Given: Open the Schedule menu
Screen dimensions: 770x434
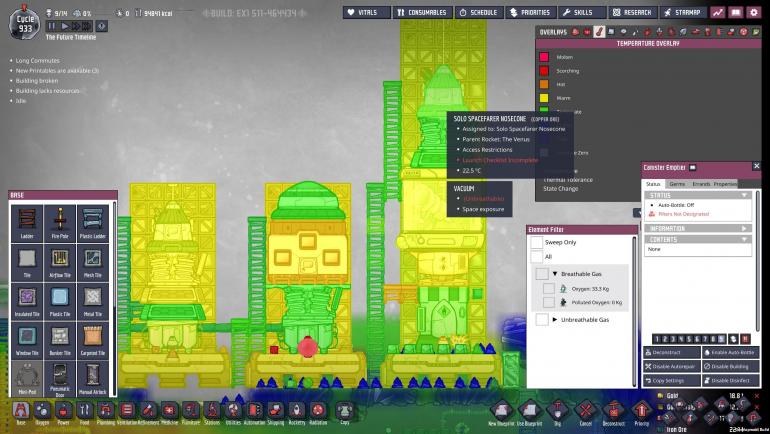Looking at the screenshot, I should 479,12.
